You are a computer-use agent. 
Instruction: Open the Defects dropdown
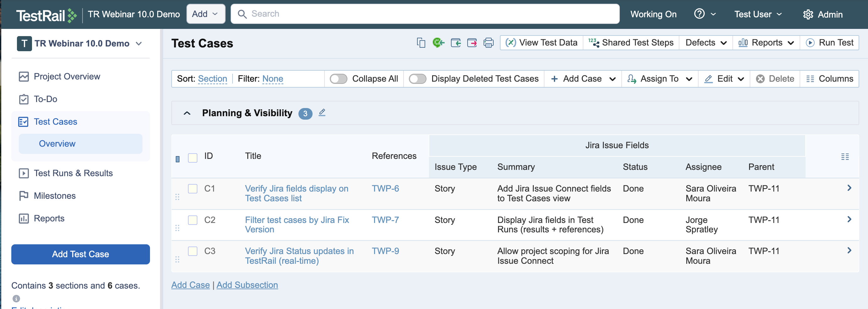click(705, 42)
